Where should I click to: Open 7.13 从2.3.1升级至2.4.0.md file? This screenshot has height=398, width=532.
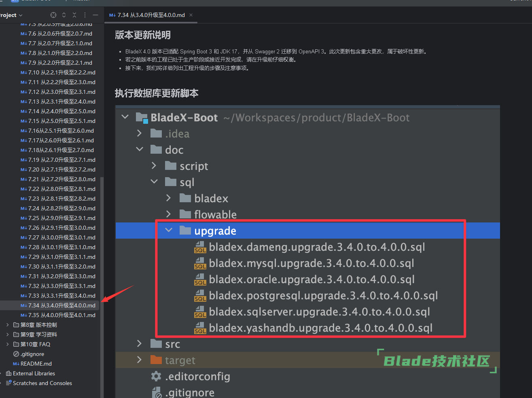pyautogui.click(x=62, y=102)
